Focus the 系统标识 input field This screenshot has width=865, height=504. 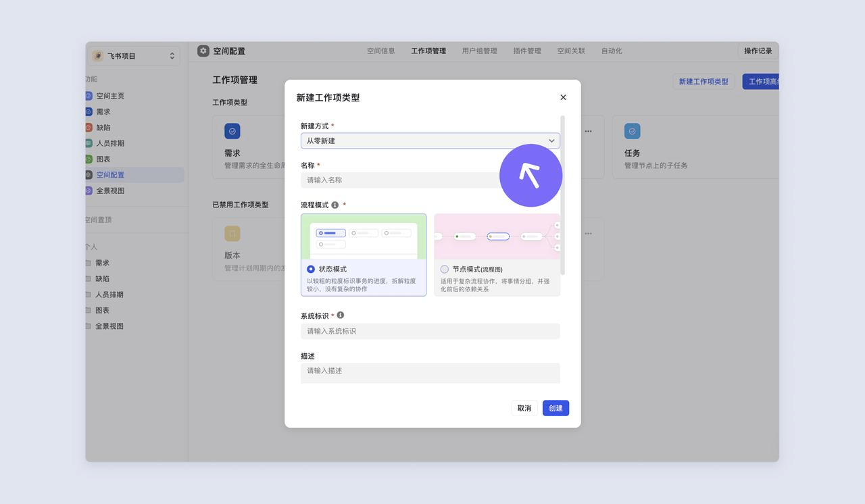point(430,331)
